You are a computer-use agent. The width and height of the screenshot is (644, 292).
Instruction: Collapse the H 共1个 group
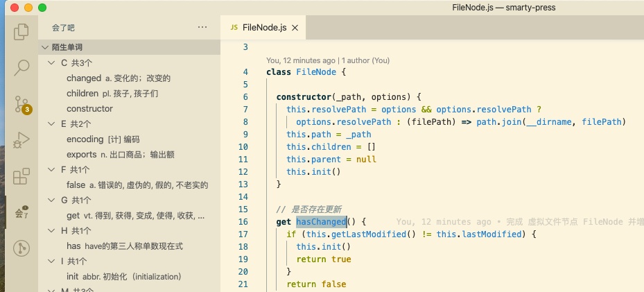tap(51, 231)
